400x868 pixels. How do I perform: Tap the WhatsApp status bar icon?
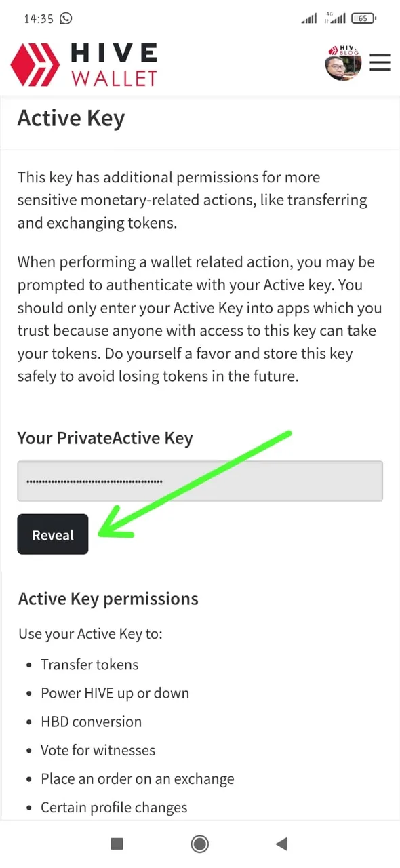click(x=66, y=19)
